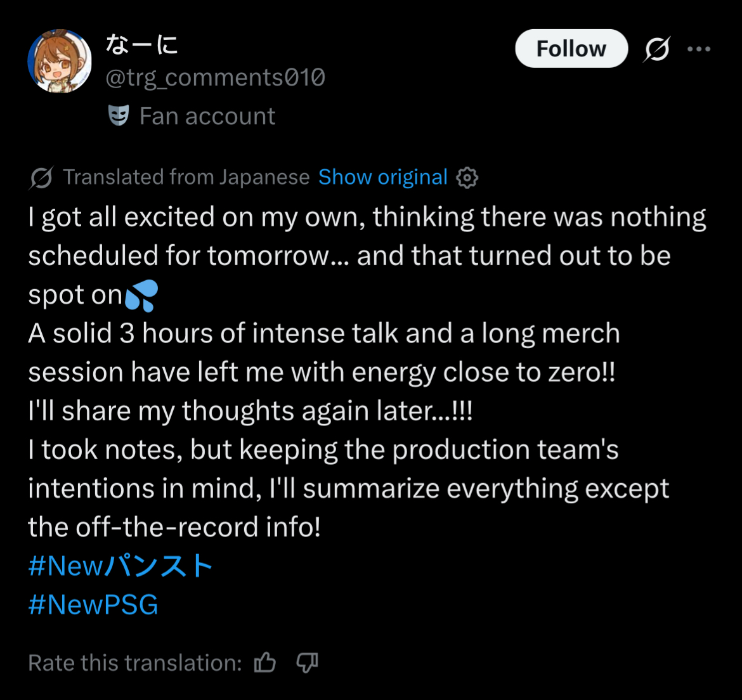Show original Japanese post text
742x700 pixels.
click(x=383, y=178)
